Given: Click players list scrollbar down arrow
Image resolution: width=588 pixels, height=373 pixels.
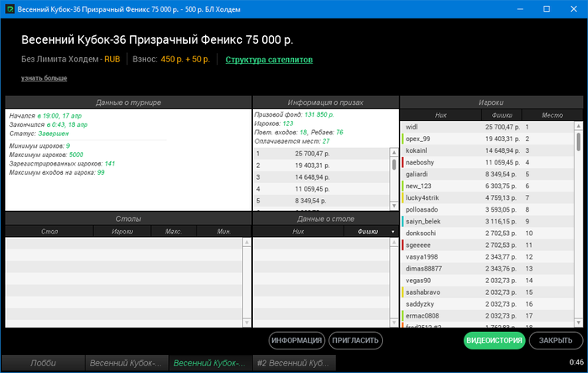Looking at the screenshot, I should [578, 323].
